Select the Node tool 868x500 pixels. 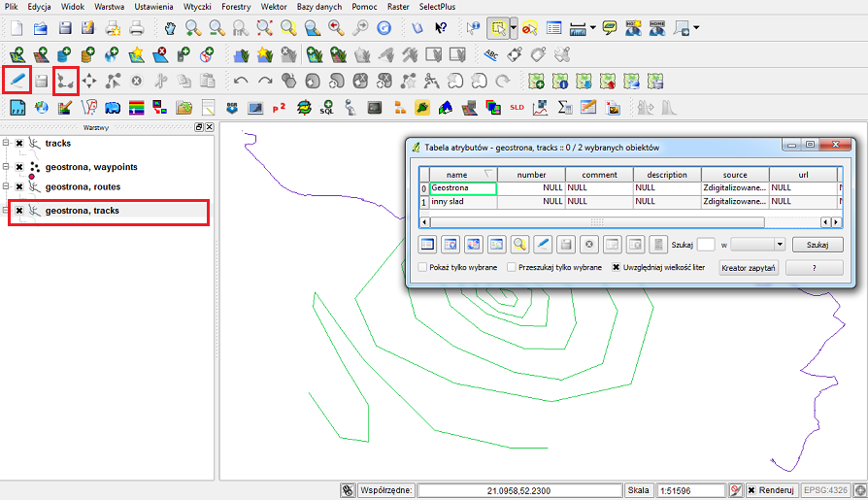(x=113, y=82)
